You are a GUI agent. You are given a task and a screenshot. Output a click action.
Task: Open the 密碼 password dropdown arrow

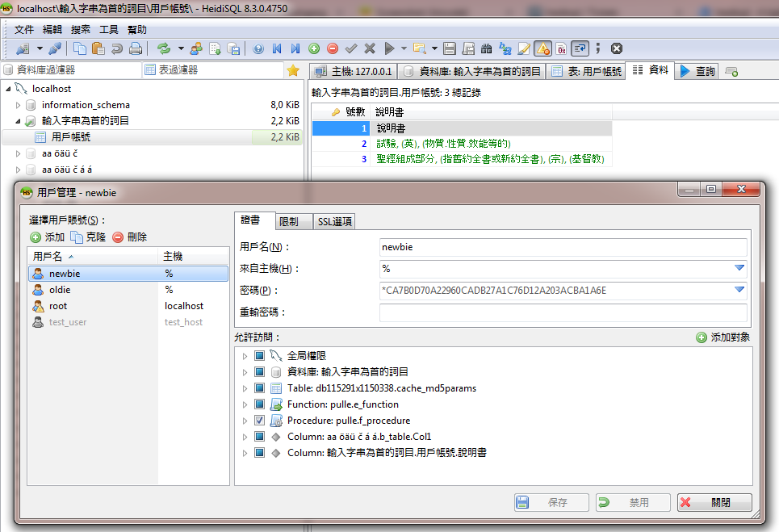click(x=739, y=290)
